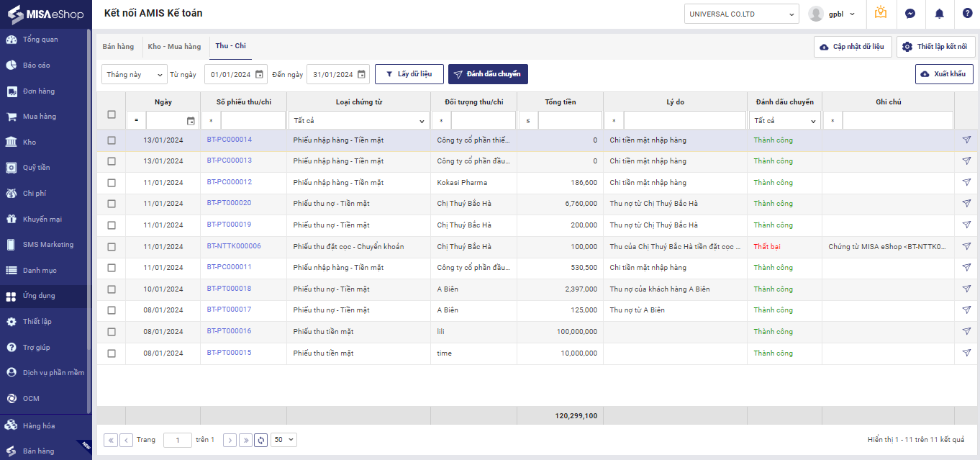Open page size 50 dropdown

tap(283, 440)
